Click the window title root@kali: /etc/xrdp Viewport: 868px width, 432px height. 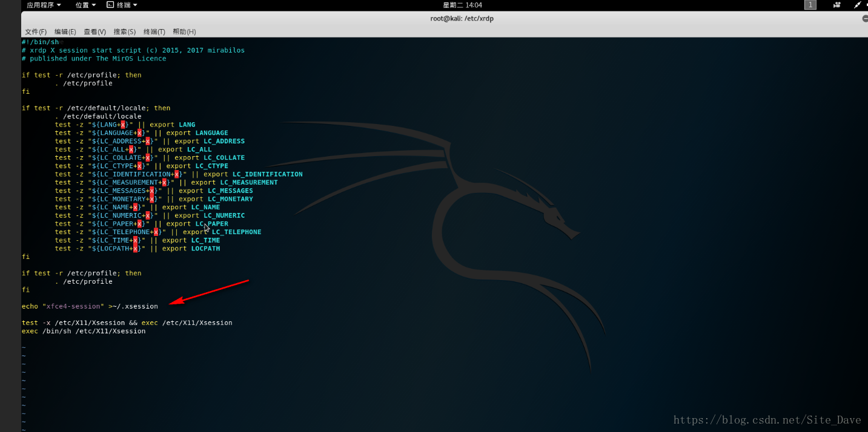(x=462, y=19)
